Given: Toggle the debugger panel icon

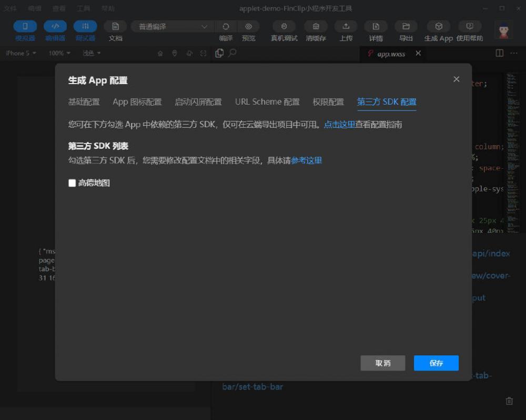Looking at the screenshot, I should click(85, 26).
